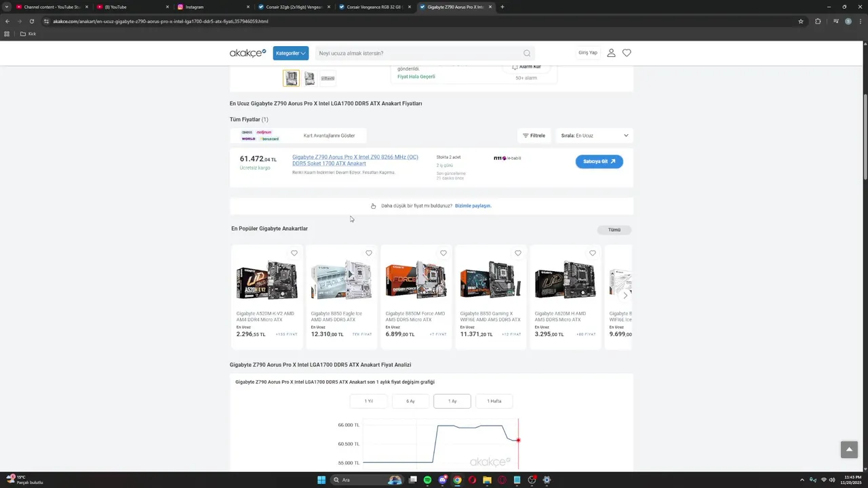Reload the page with refresh icon
868x488 pixels.
tap(32, 21)
